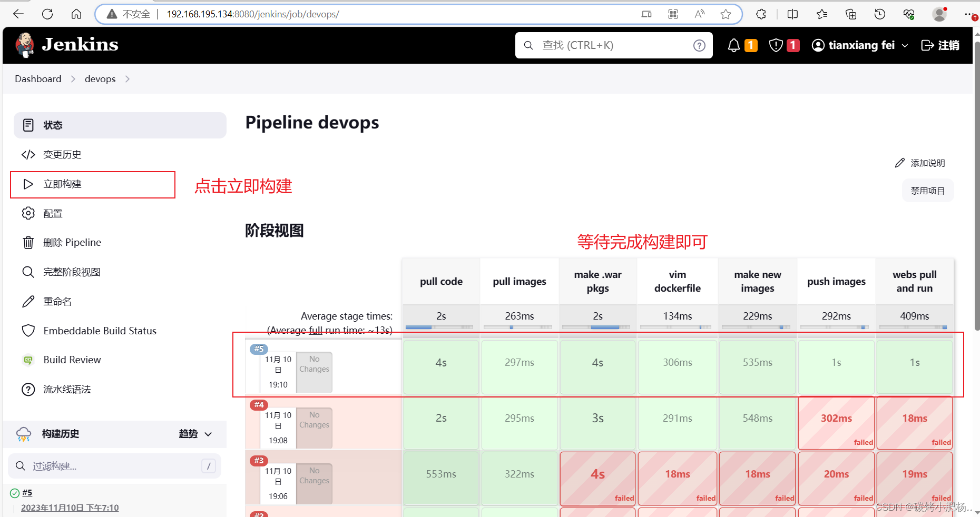Click 注销 logout button
Image resolution: width=980 pixels, height=517 pixels.
click(x=940, y=45)
